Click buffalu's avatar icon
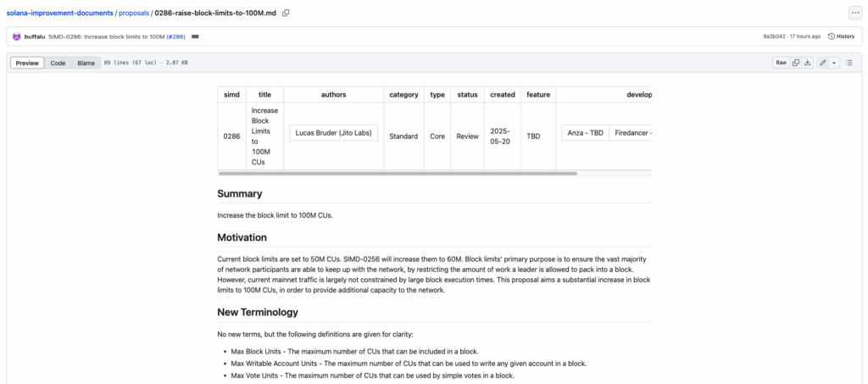This screenshot has width=868, height=384. click(x=17, y=36)
